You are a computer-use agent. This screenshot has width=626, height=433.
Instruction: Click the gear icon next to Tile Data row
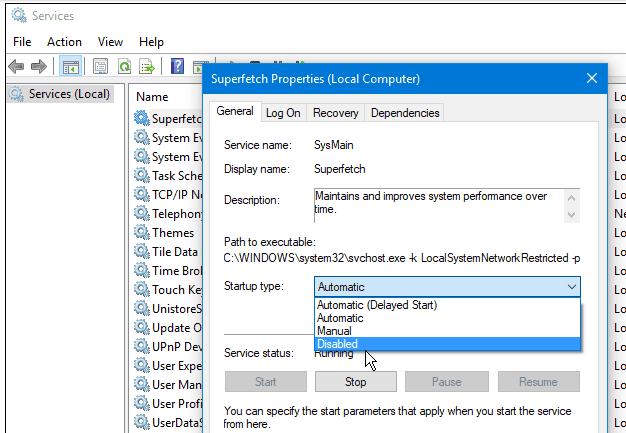(x=142, y=251)
